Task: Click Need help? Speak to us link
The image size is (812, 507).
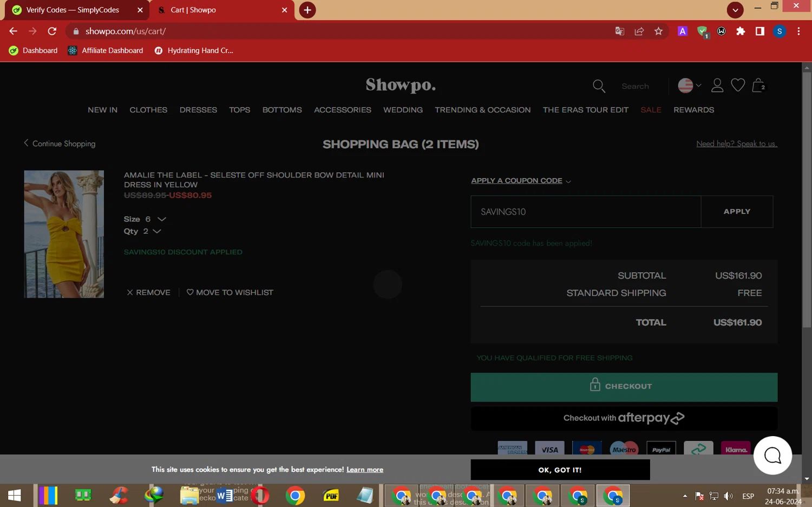Action: pyautogui.click(x=737, y=144)
